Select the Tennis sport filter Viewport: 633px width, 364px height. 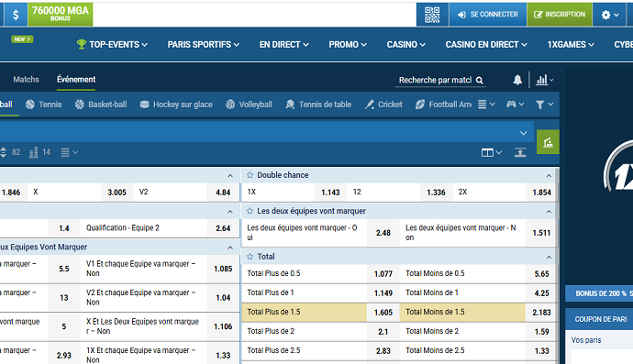[44, 105]
